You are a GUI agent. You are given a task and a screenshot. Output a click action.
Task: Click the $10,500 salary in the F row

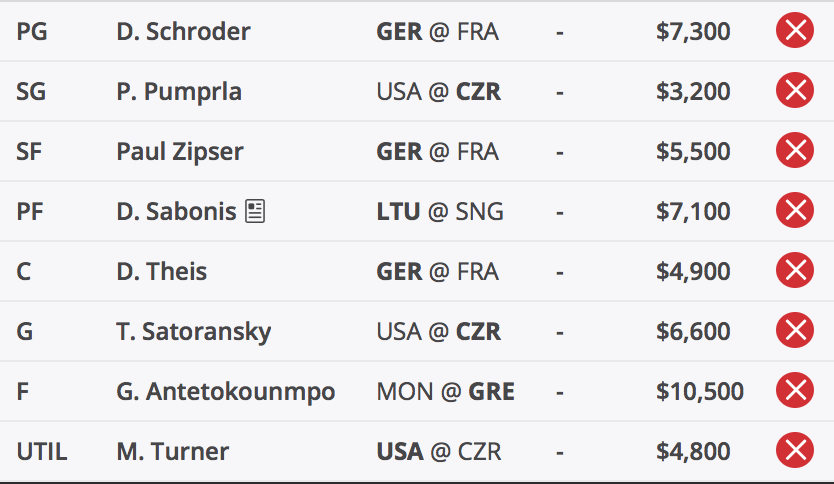(699, 392)
